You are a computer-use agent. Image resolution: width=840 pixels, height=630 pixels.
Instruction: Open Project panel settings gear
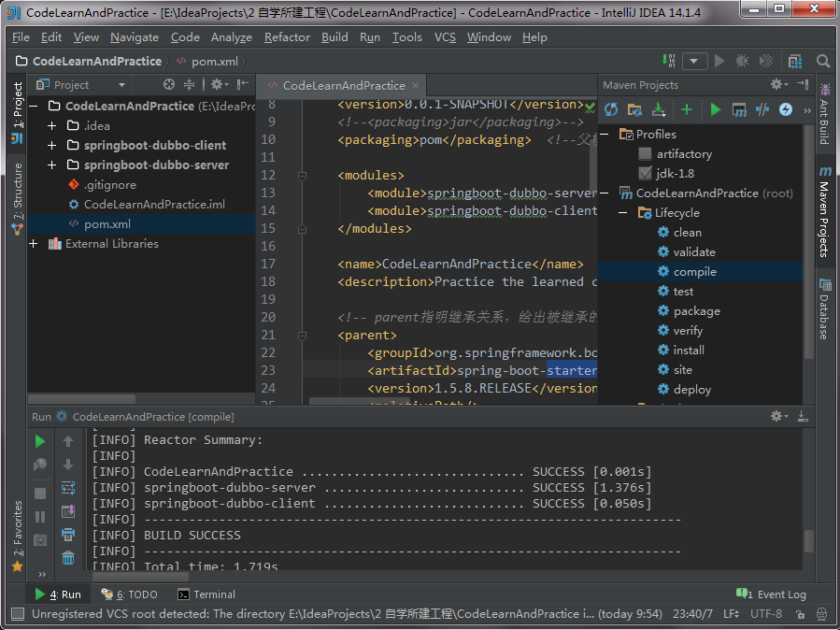[219, 84]
